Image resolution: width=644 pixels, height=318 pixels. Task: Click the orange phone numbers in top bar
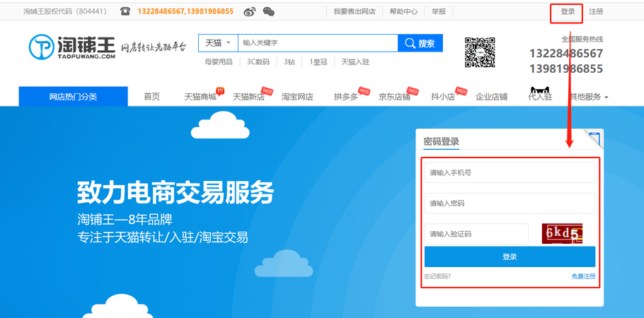pyautogui.click(x=185, y=11)
